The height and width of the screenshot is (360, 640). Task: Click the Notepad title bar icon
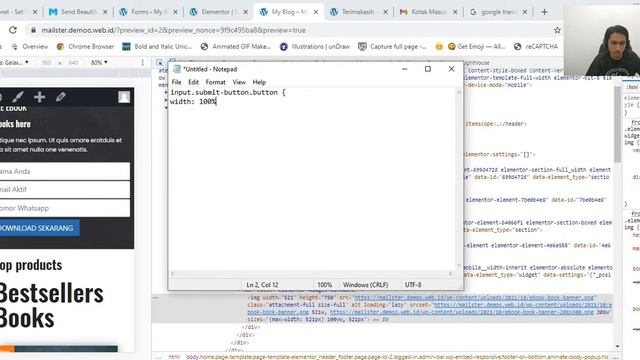click(177, 69)
